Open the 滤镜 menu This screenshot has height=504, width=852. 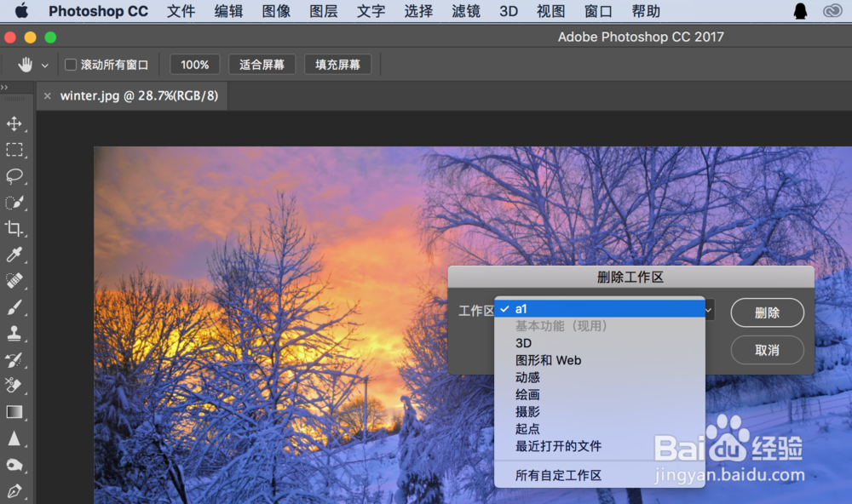pos(464,11)
